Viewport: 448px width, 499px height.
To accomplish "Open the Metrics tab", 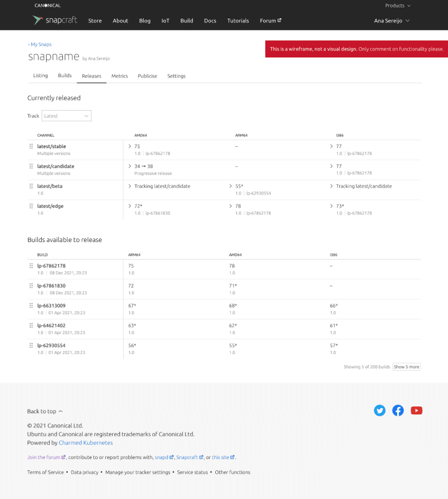I will (x=119, y=76).
